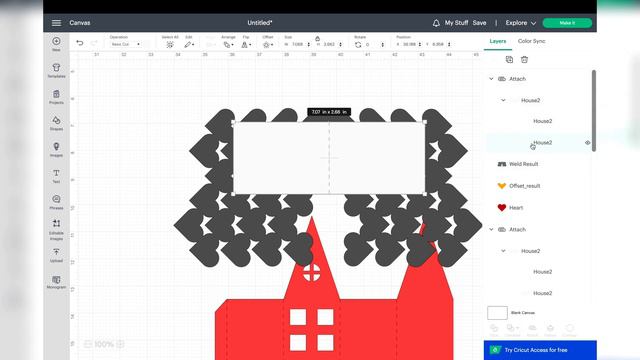
Task: Open the Monogram maker
Action: pyautogui.click(x=56, y=282)
